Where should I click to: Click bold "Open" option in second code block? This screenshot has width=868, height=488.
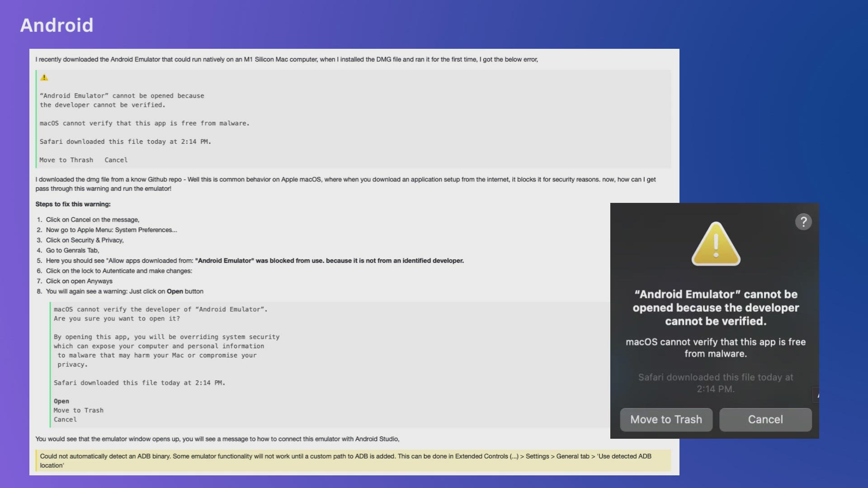61,401
